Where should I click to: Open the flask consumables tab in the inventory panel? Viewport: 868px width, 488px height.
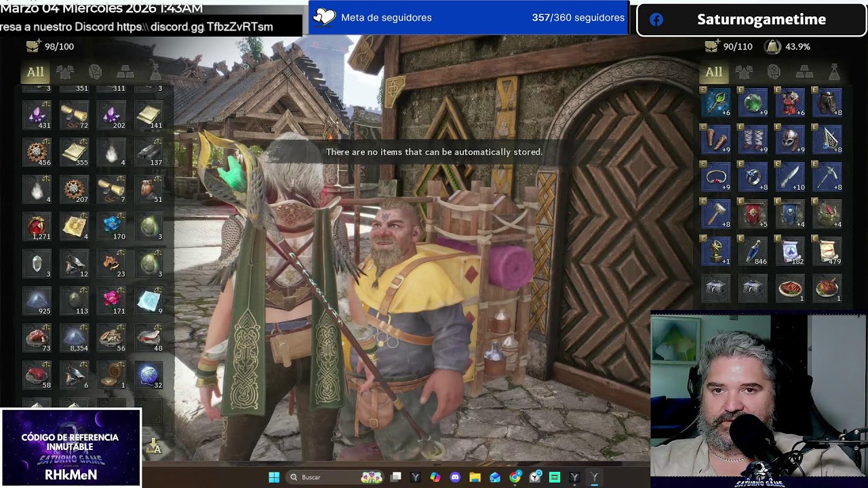(x=834, y=72)
